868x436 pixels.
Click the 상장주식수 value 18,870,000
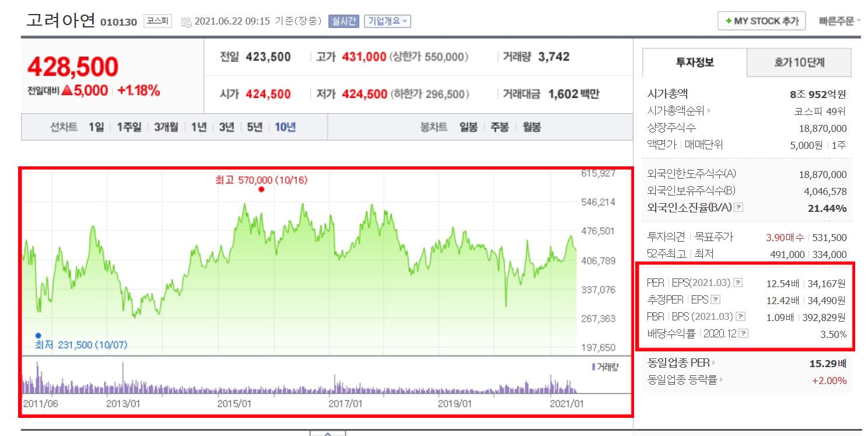[x=822, y=128]
